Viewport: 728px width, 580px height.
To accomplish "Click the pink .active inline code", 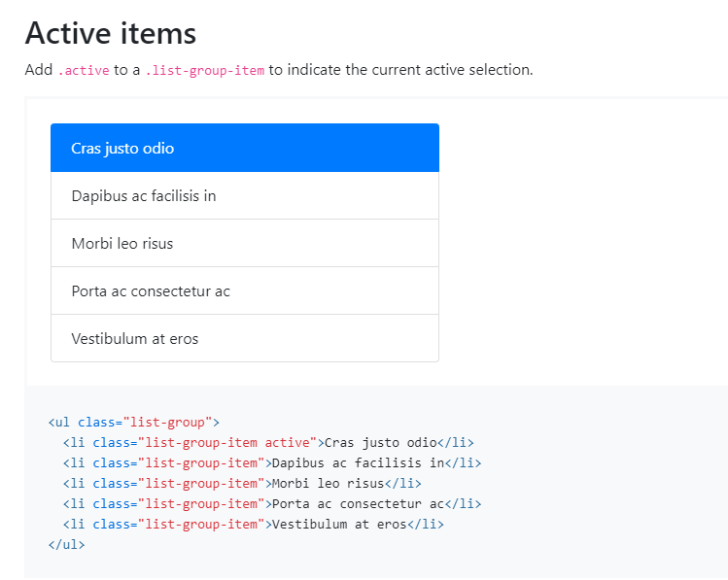I will [x=84, y=70].
